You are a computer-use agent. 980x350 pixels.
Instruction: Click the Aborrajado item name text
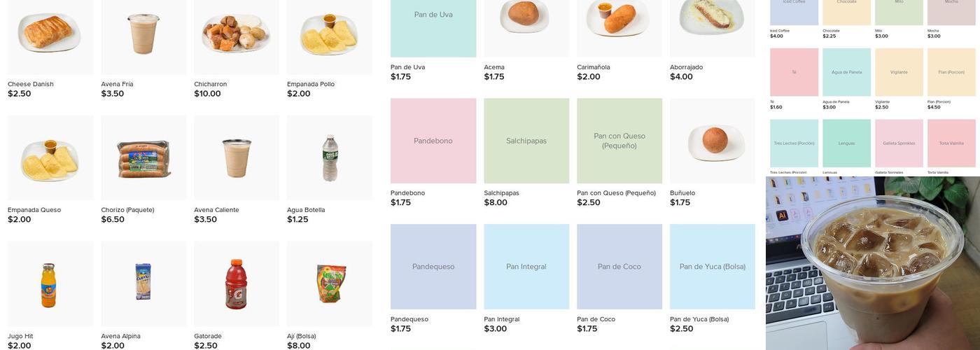[x=686, y=67]
